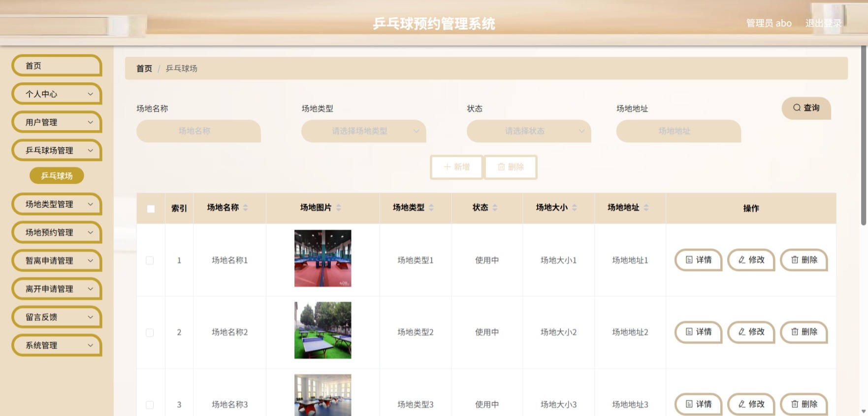View 详情 for 场地名称2

pos(698,332)
